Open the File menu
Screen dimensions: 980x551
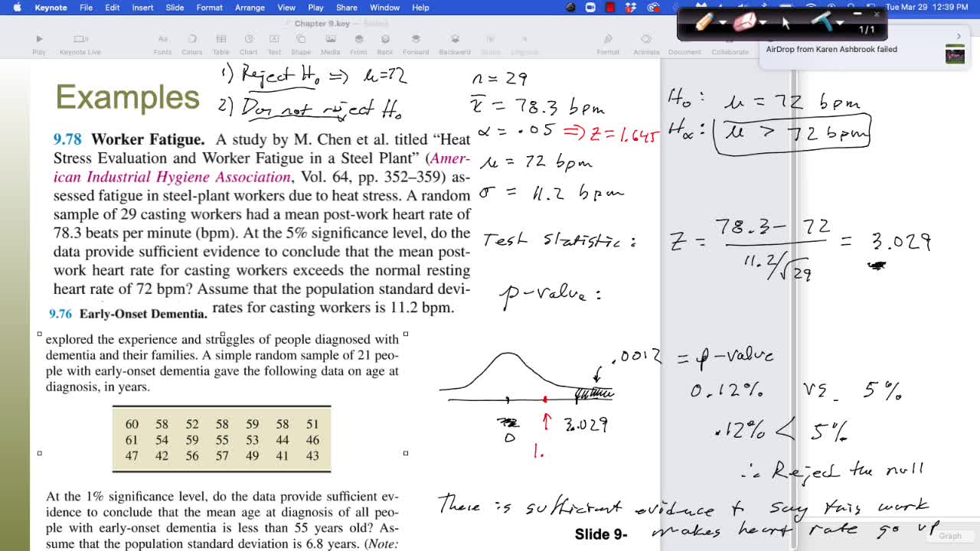(x=86, y=8)
